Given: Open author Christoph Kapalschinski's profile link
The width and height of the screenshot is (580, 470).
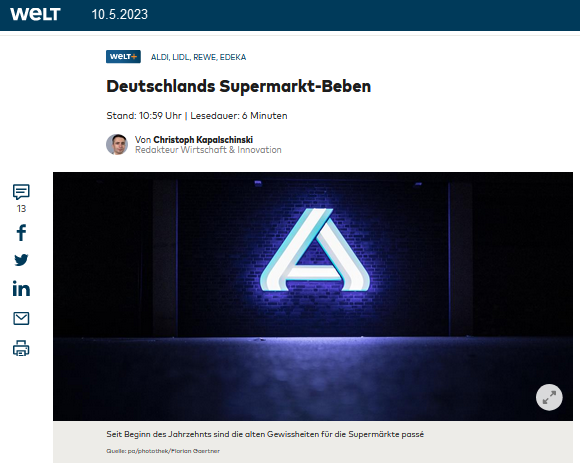Looking at the screenshot, I should tap(203, 139).
